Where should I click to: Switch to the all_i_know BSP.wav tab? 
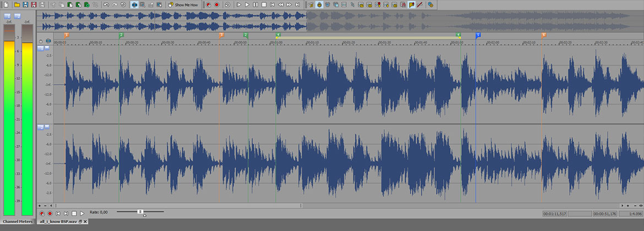(x=57, y=222)
